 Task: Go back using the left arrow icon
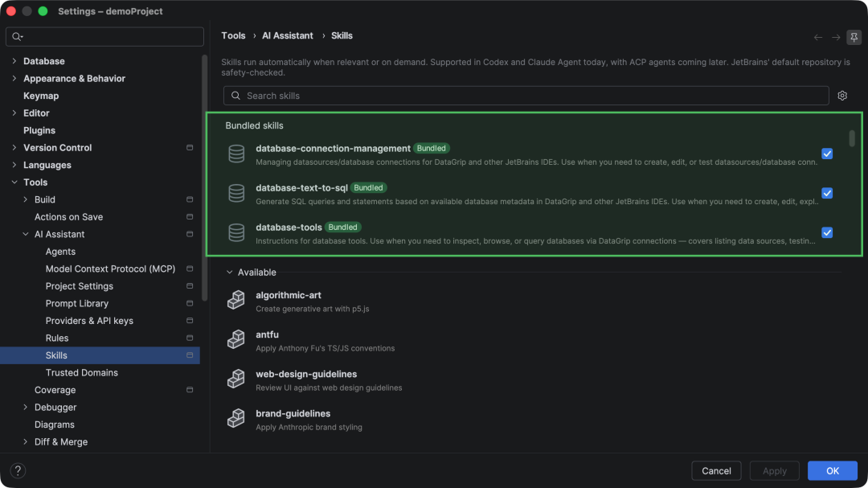click(817, 37)
